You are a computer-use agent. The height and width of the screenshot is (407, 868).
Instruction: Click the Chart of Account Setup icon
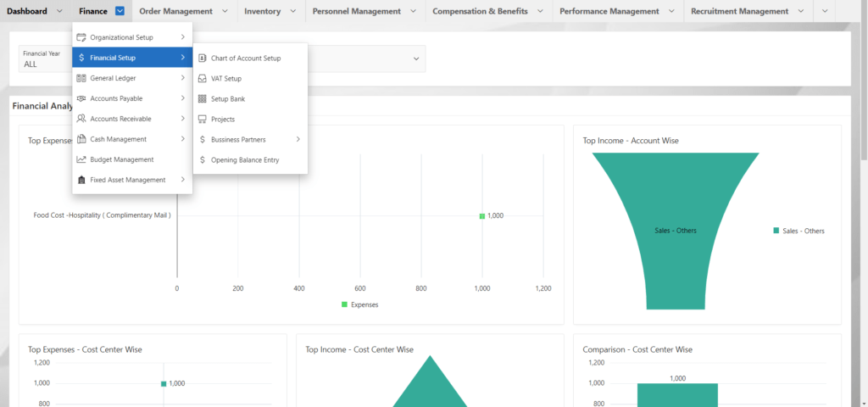(203, 59)
